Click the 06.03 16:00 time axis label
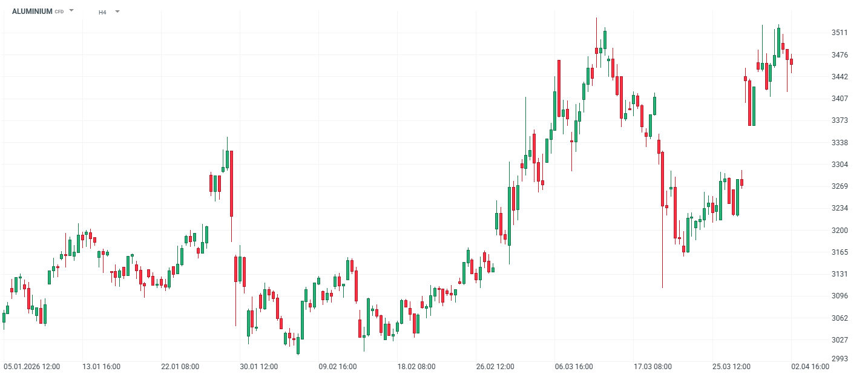Image resolution: width=868 pixels, height=377 pixels. pos(574,367)
